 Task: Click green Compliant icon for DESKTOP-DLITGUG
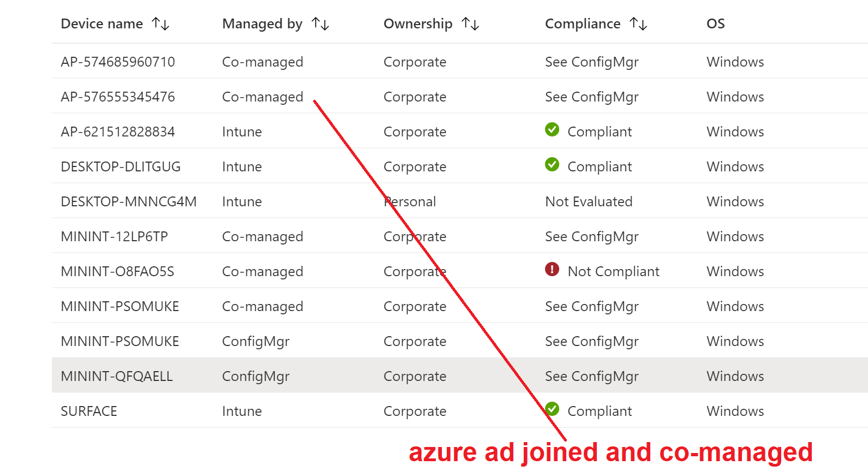[x=552, y=164]
